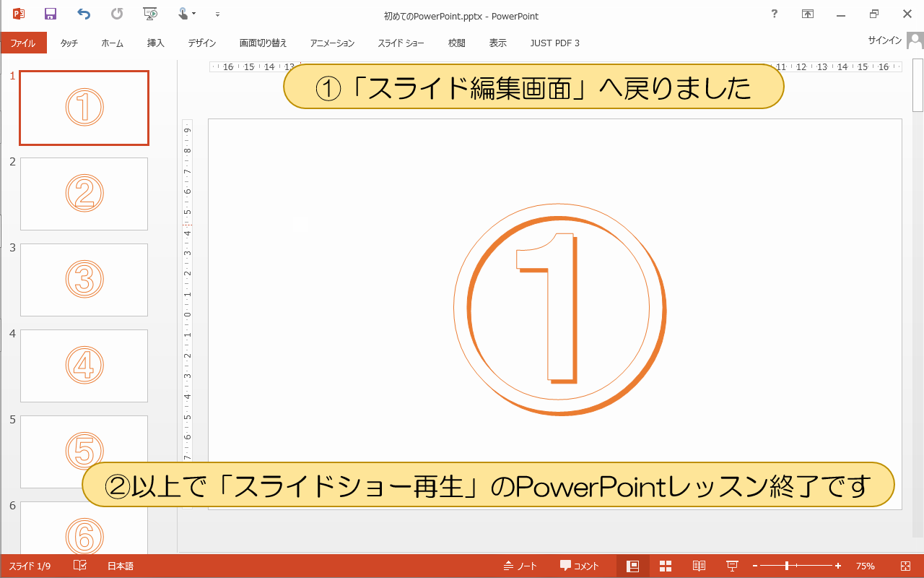The height and width of the screenshot is (578, 924).
Task: Undo the last action
Action: point(84,14)
